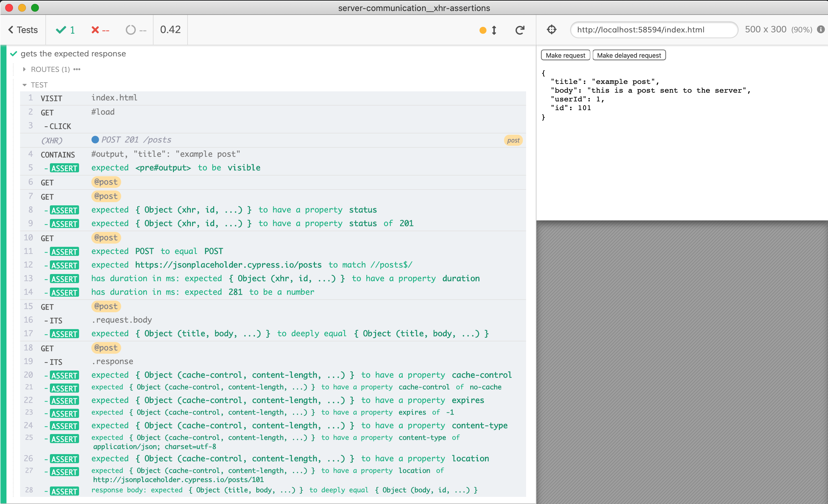
Task: Collapse the TEST section
Action: (35, 85)
